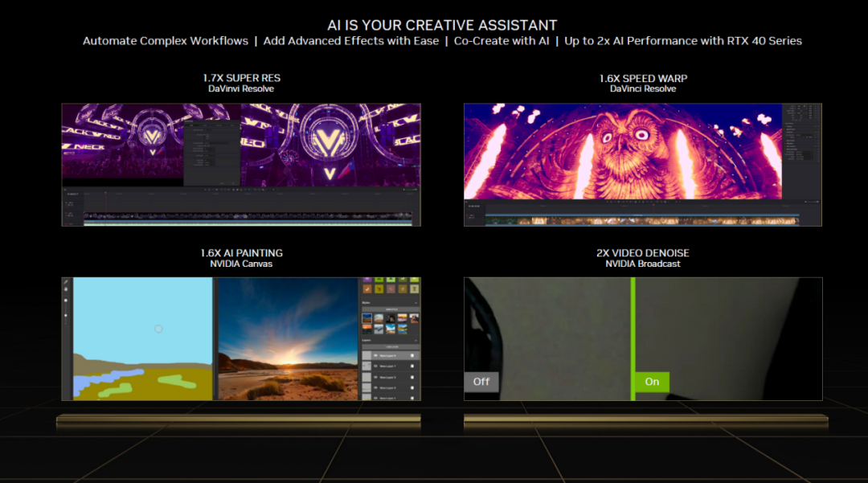868x483 pixels.
Task: Select the hand pan tool in NVIDIA Canvas
Action: 66,289
